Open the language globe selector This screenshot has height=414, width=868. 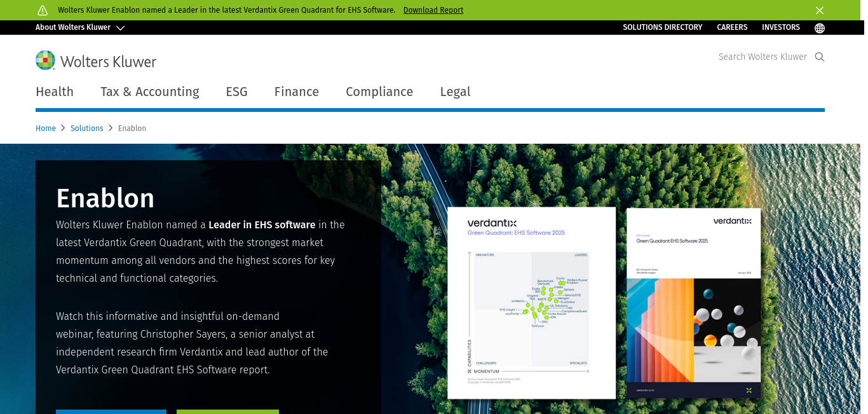click(x=820, y=28)
